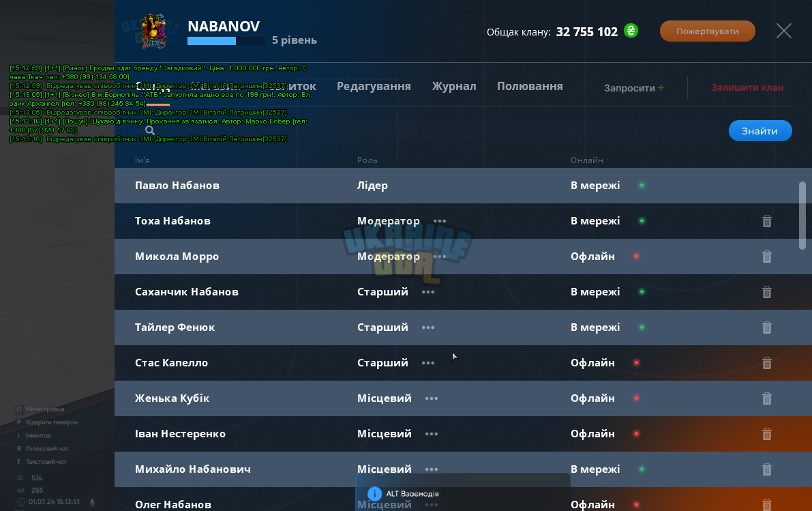Select the Павло Набанов row name
This screenshot has height=511, width=812.
coord(177,186)
